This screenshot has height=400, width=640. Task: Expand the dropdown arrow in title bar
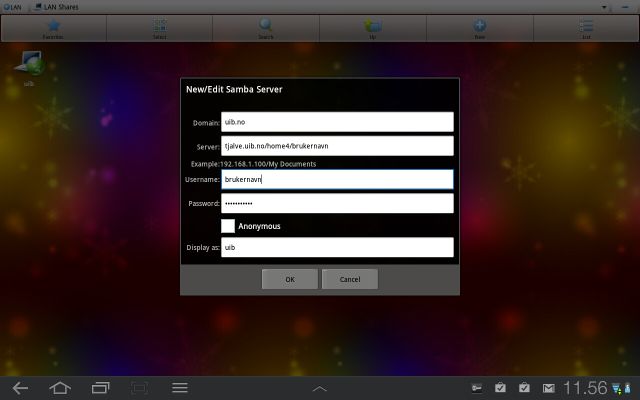click(604, 6)
